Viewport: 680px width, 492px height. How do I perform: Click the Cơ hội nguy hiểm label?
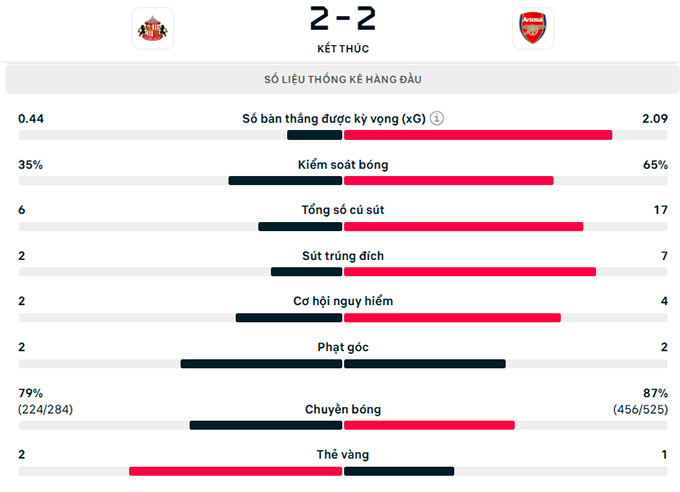click(343, 301)
